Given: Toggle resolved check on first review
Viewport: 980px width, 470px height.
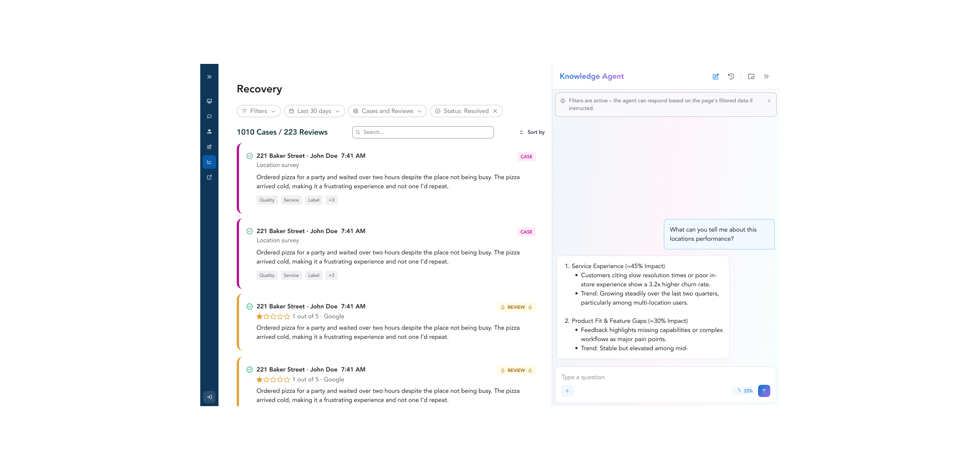Looking at the screenshot, I should pyautogui.click(x=250, y=307).
